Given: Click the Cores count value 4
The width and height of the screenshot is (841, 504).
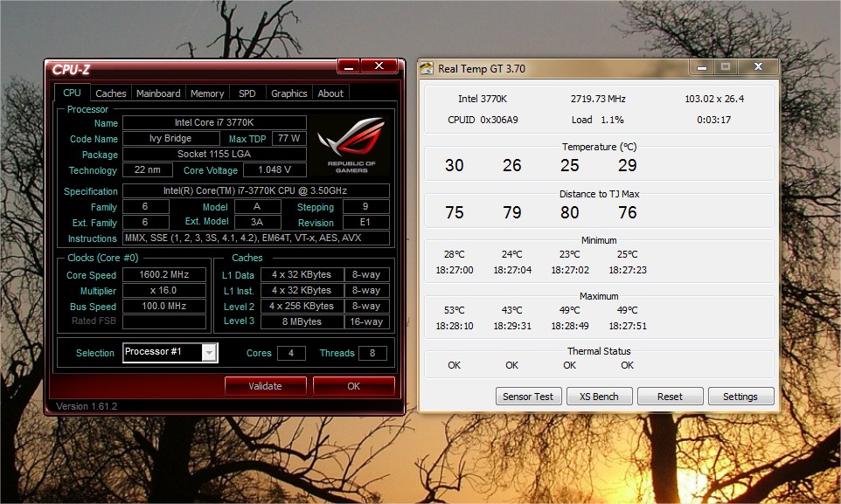Looking at the screenshot, I should click(291, 353).
